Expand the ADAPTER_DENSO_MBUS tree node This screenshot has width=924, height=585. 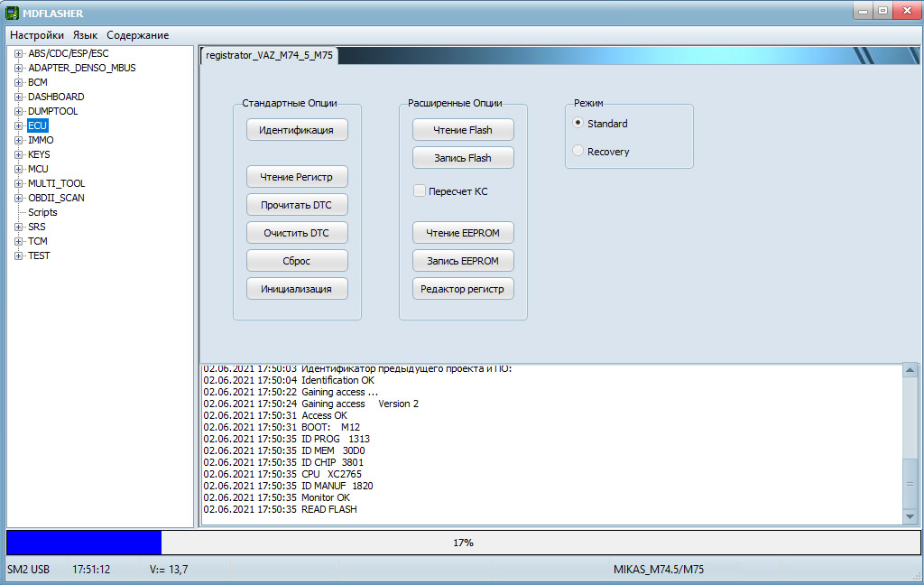18,68
